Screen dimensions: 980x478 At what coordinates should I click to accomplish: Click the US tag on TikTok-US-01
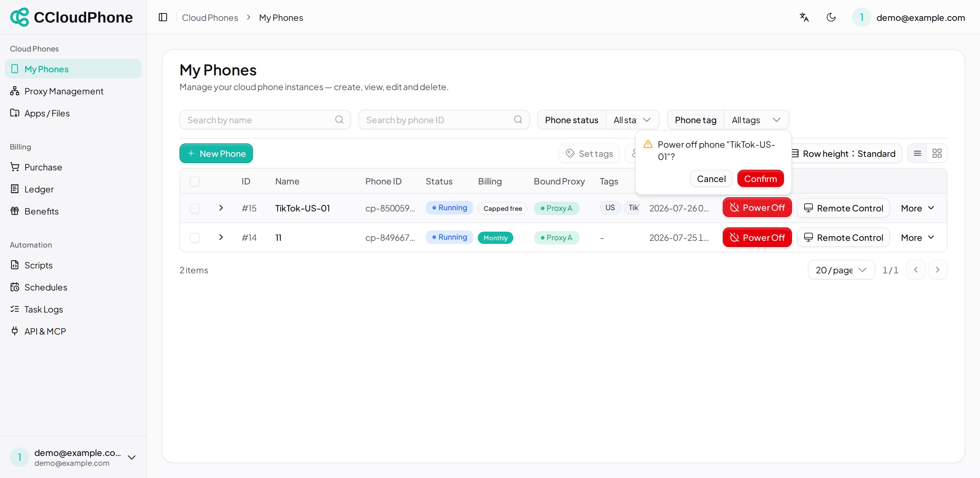click(x=610, y=207)
